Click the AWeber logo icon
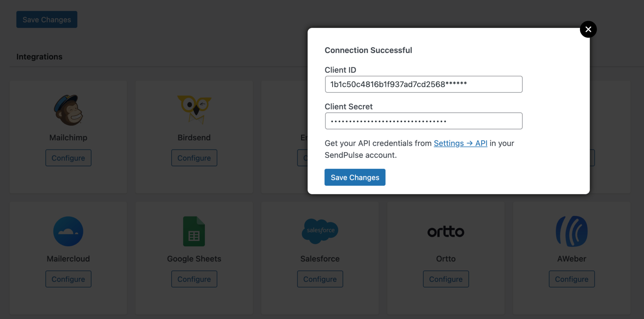Image resolution: width=644 pixels, height=319 pixels. pyautogui.click(x=572, y=231)
